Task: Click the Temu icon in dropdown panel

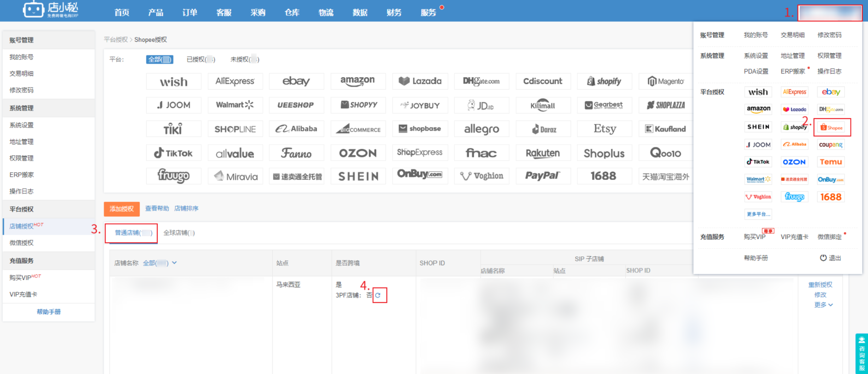Action: coord(831,162)
